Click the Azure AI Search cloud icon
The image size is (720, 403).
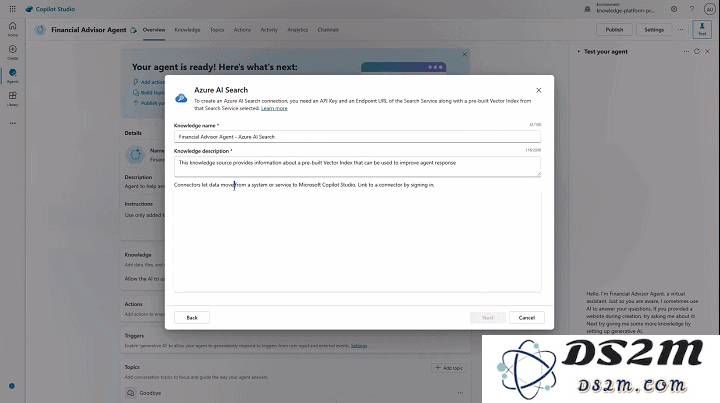[x=181, y=98]
